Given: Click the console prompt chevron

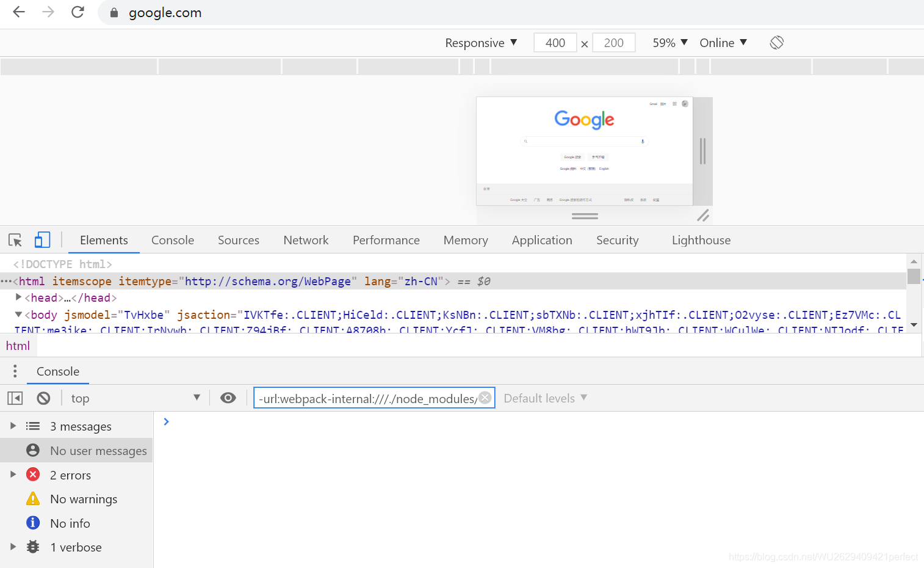Looking at the screenshot, I should coord(166,421).
